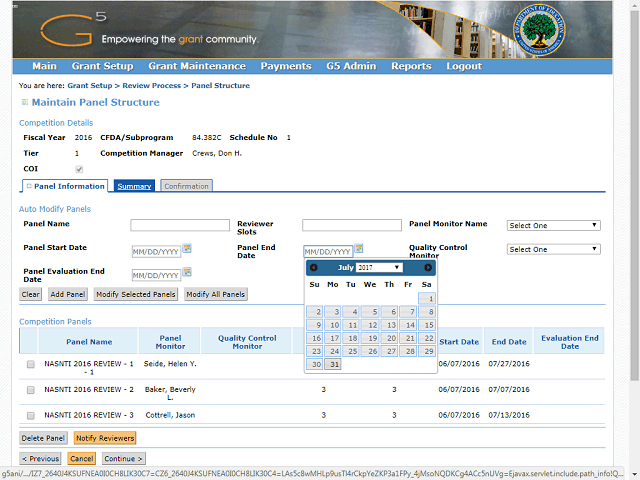
Task: Focus the Reviewer Slots input field
Action: point(352,225)
